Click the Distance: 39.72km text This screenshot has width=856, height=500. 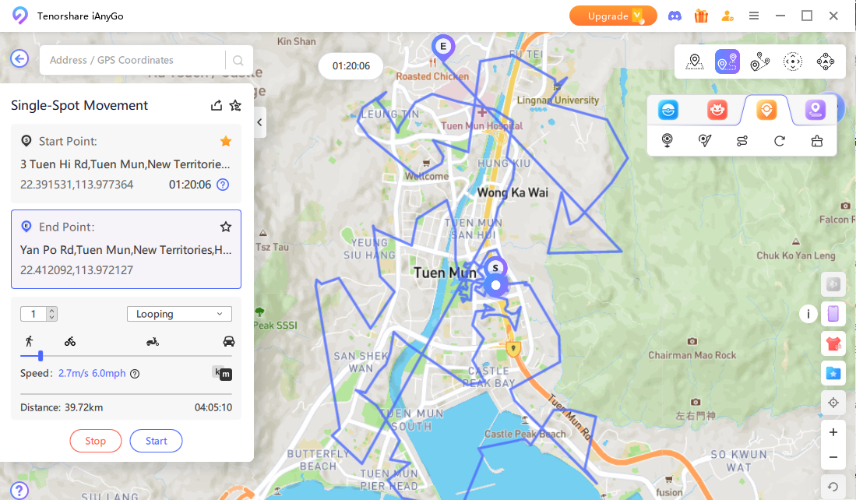tap(62, 407)
